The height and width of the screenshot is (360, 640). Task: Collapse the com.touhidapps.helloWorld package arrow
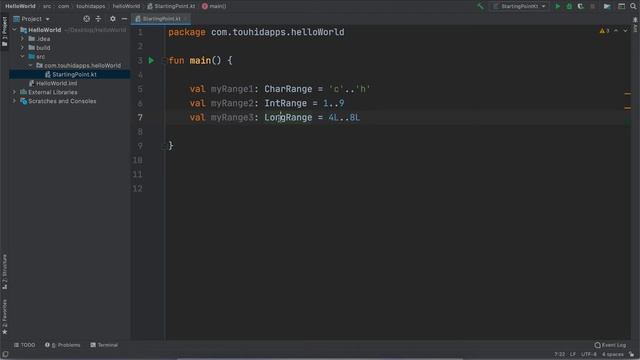[x=31, y=65]
